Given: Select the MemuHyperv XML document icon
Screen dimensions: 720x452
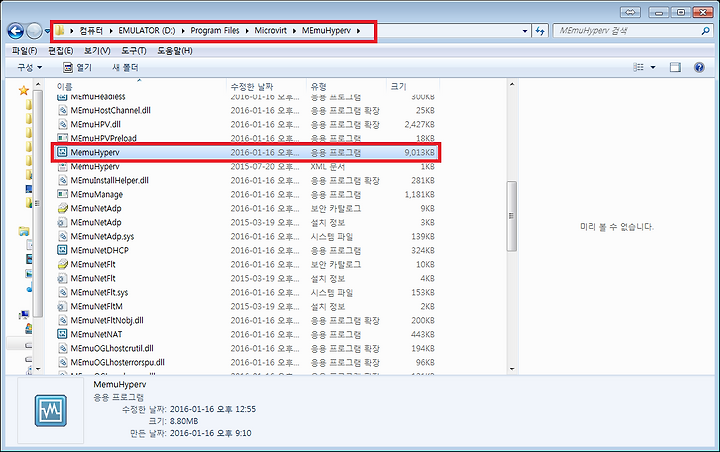Looking at the screenshot, I should tap(62, 166).
